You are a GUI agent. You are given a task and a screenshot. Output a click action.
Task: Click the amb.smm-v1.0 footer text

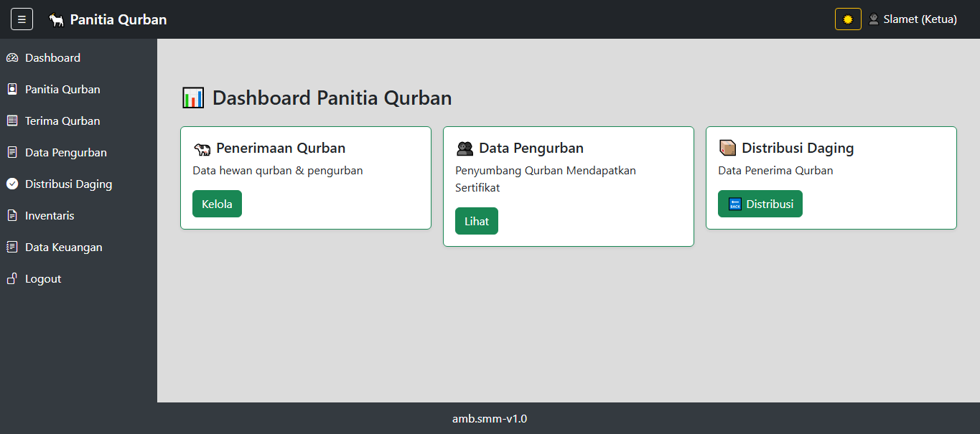coord(489,418)
